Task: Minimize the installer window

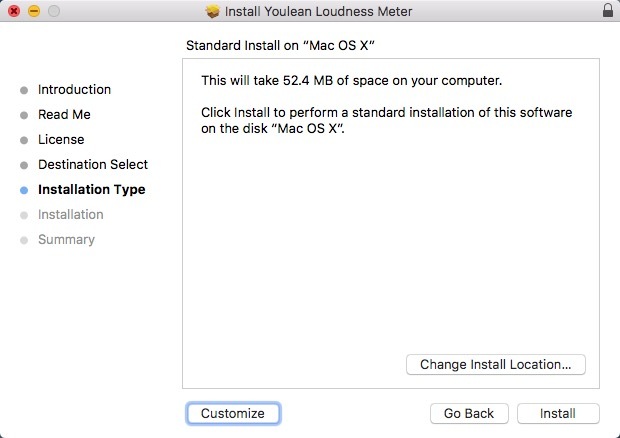Action: 33,11
